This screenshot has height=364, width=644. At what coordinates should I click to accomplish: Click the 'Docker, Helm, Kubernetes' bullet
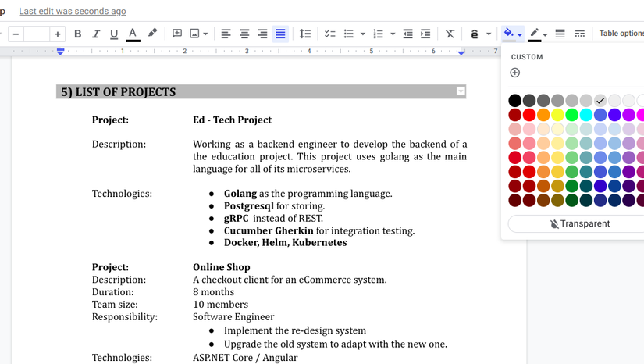(286, 242)
